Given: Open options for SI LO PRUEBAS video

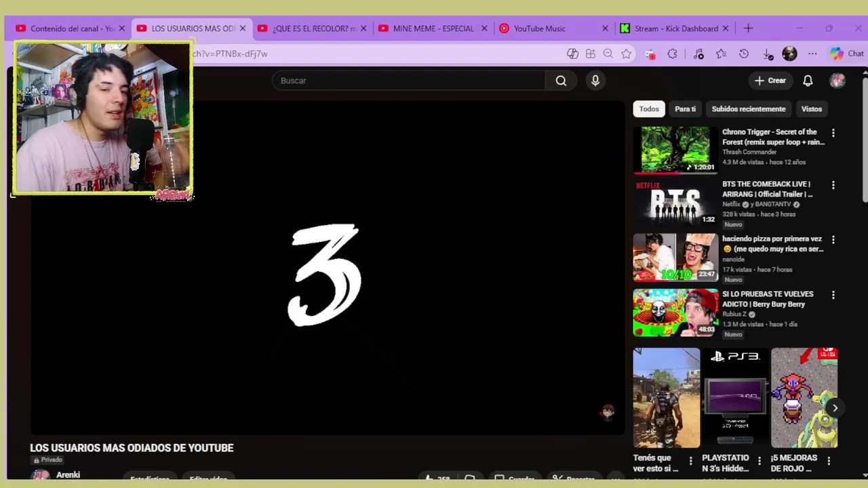Looking at the screenshot, I should (833, 295).
